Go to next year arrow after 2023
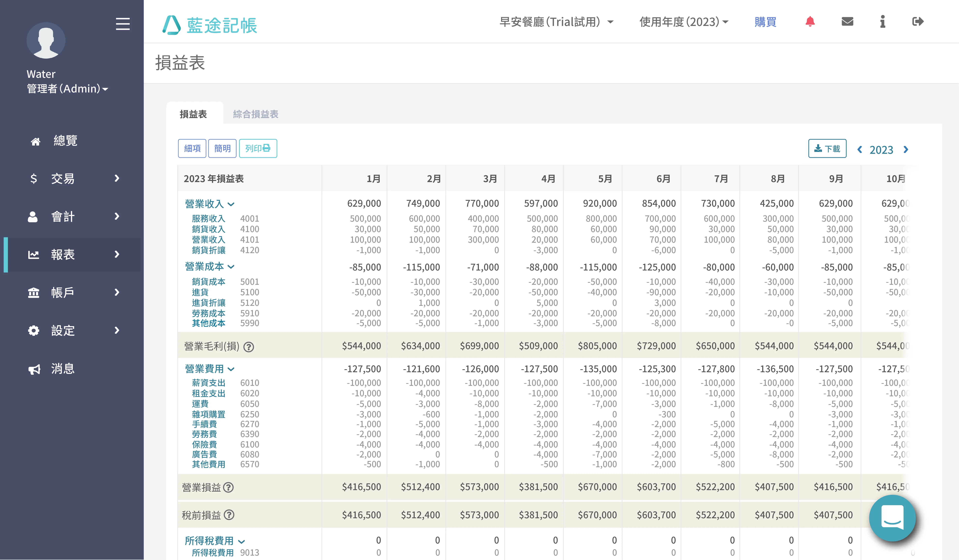 coord(906,150)
